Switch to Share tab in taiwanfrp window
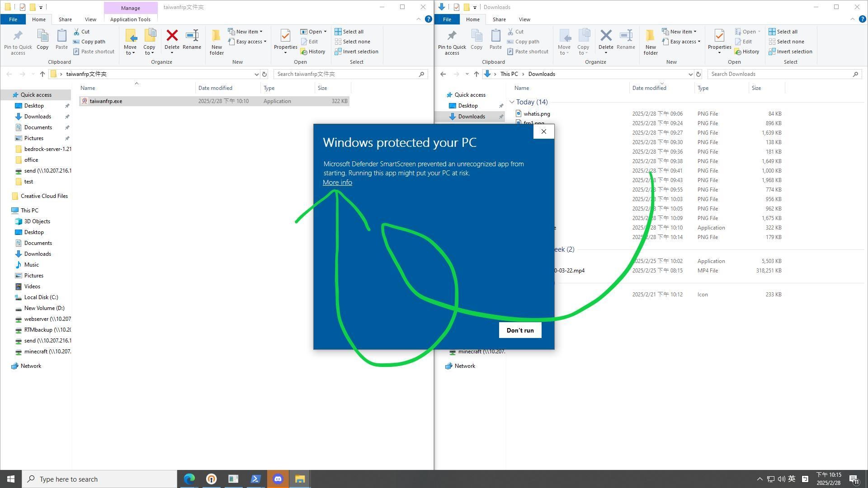The height and width of the screenshot is (488, 868). [65, 19]
